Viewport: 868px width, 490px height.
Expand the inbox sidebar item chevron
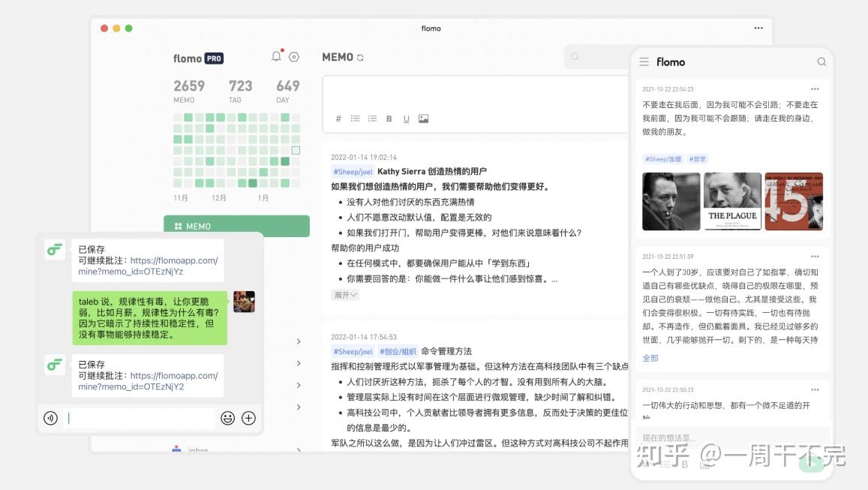299,450
